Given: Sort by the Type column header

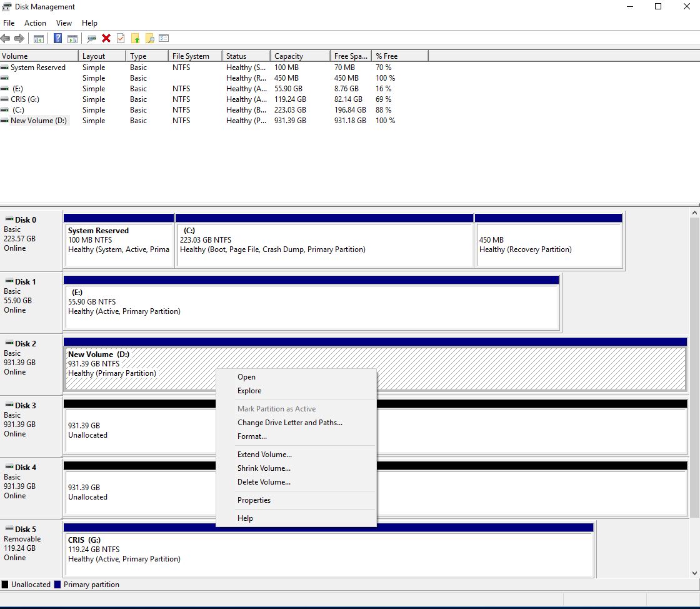Looking at the screenshot, I should tap(147, 56).
